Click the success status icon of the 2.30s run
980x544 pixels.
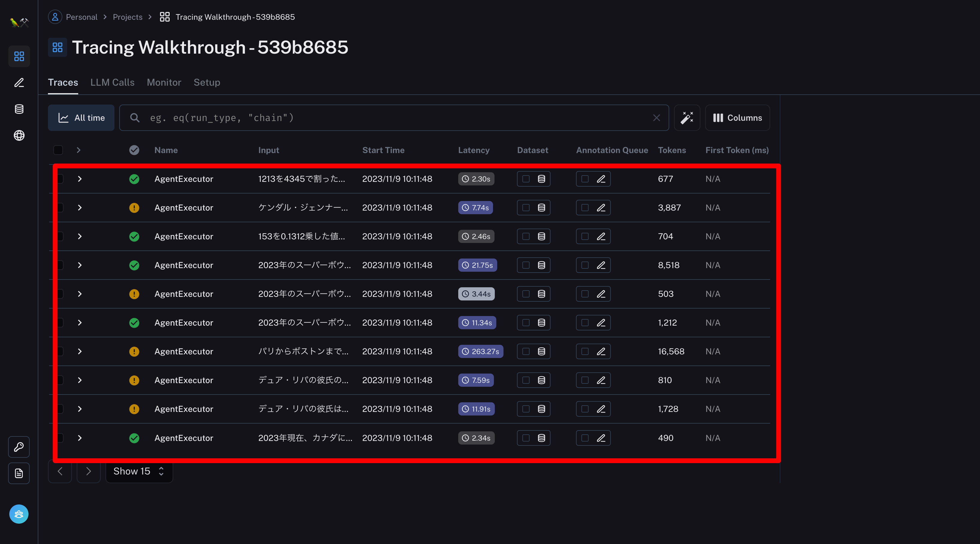(x=134, y=179)
